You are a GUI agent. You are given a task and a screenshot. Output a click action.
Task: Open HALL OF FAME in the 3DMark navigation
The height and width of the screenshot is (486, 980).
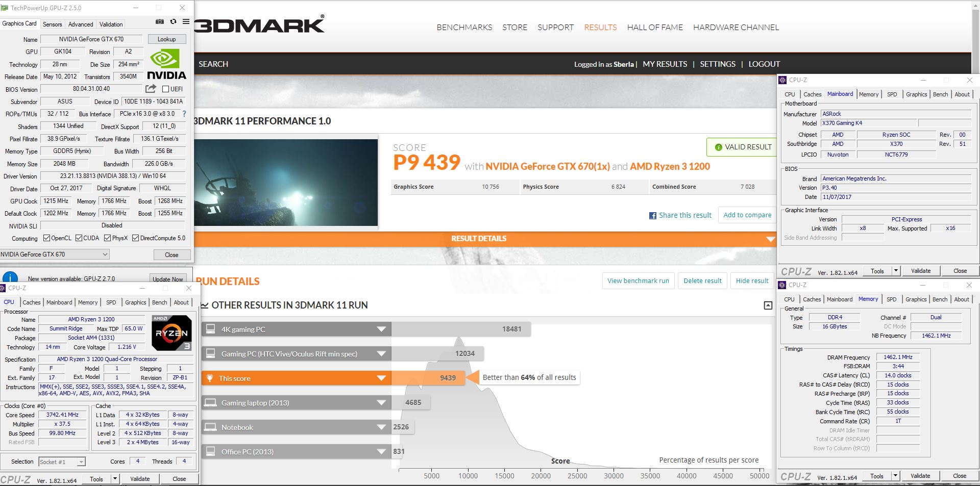[655, 28]
